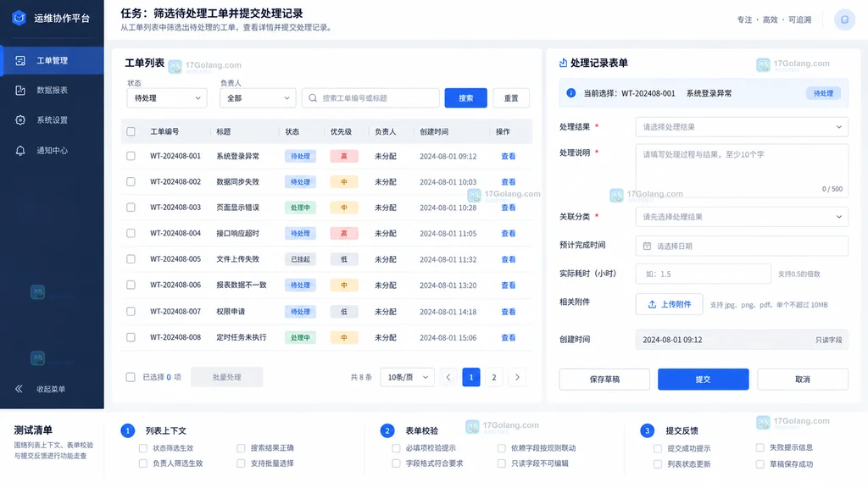Click the 待处理 badge in selection banner
This screenshot has height=488, width=868.
[x=823, y=93]
